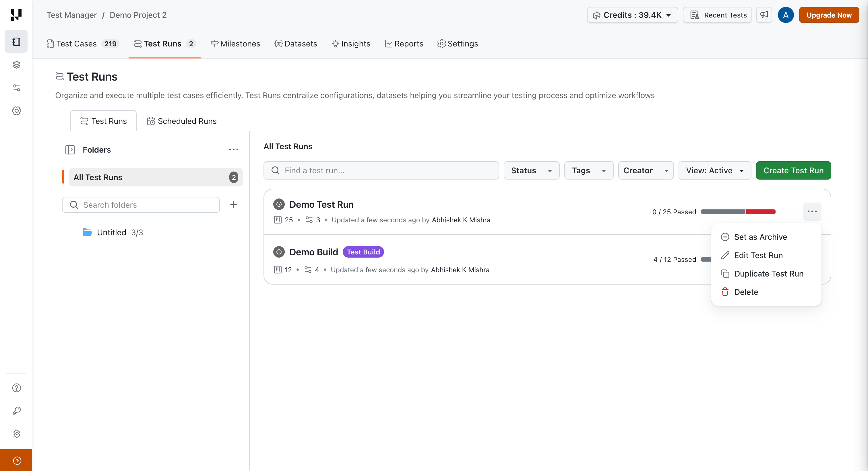
Task: Open the Folders three-dot options menu
Action: pyautogui.click(x=233, y=149)
